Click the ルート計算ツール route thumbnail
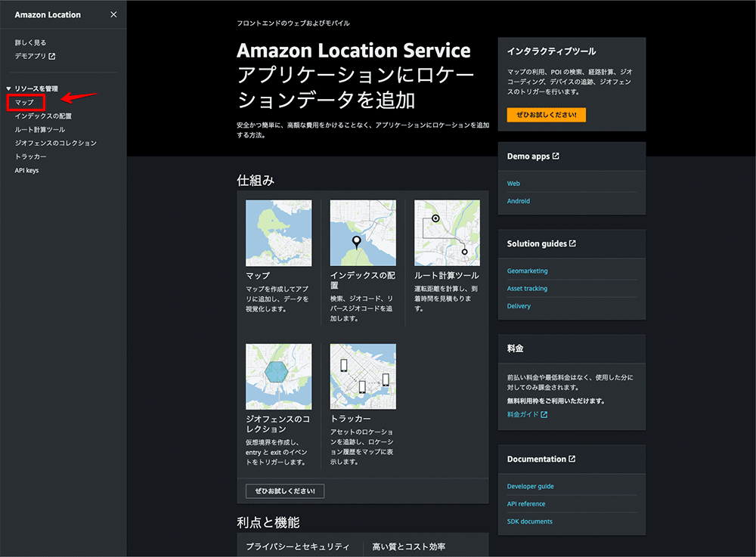 coord(447,234)
